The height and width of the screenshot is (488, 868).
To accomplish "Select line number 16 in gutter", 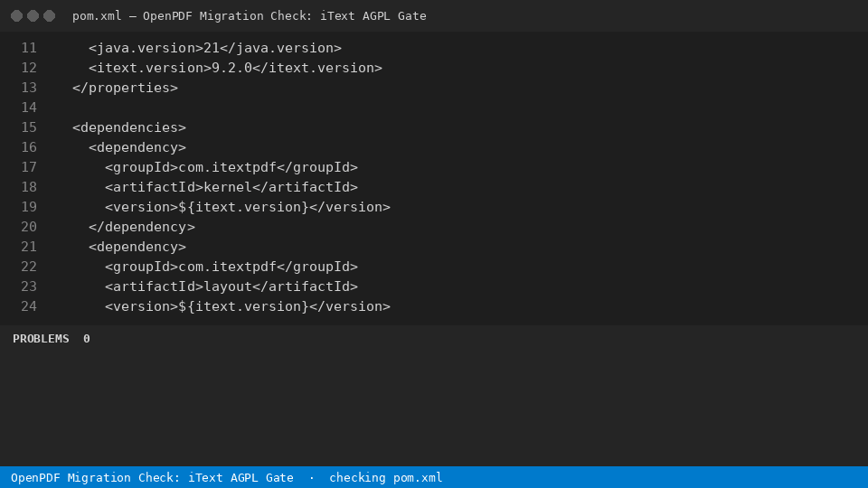I will coord(29,147).
